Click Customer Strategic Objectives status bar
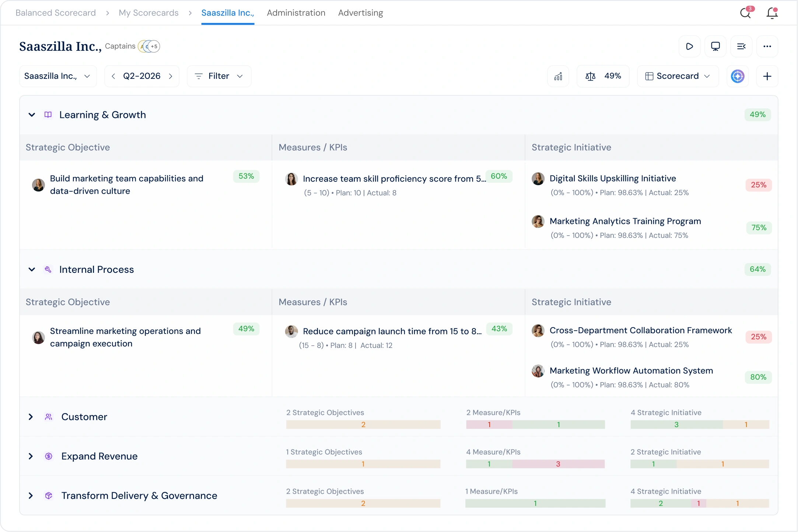This screenshot has height=532, width=798. [x=363, y=425]
